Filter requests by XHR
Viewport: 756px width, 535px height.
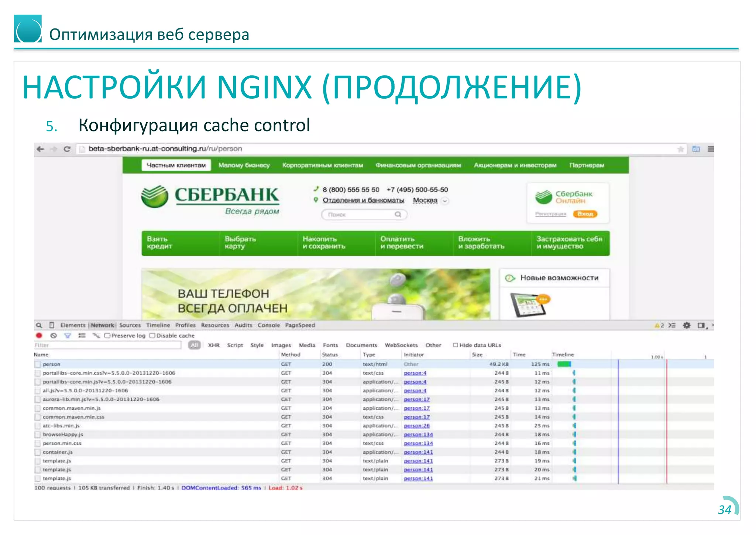tap(213, 345)
